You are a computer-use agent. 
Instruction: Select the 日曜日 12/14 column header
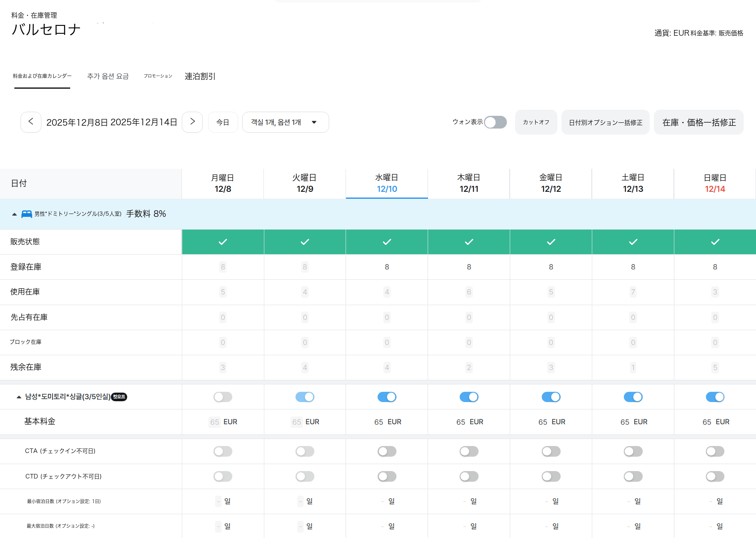(x=715, y=183)
